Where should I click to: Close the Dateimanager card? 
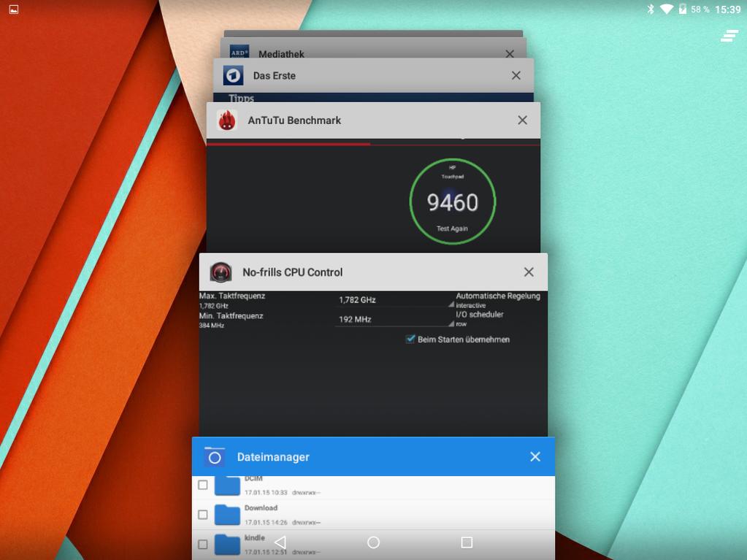pyautogui.click(x=535, y=456)
